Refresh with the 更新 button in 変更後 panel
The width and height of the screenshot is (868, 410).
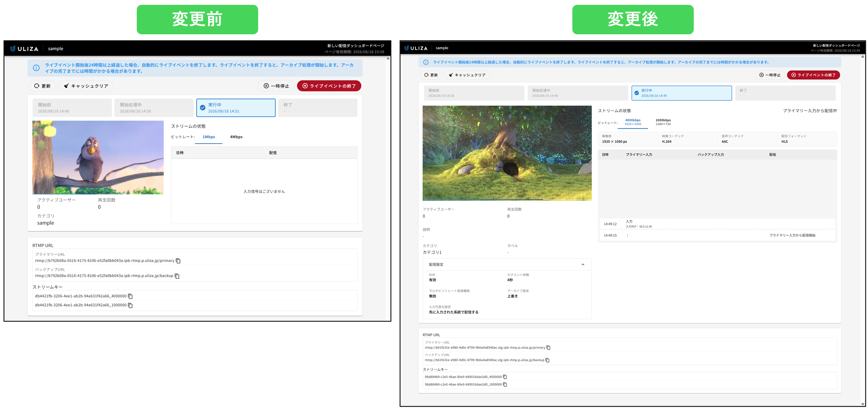coord(431,75)
